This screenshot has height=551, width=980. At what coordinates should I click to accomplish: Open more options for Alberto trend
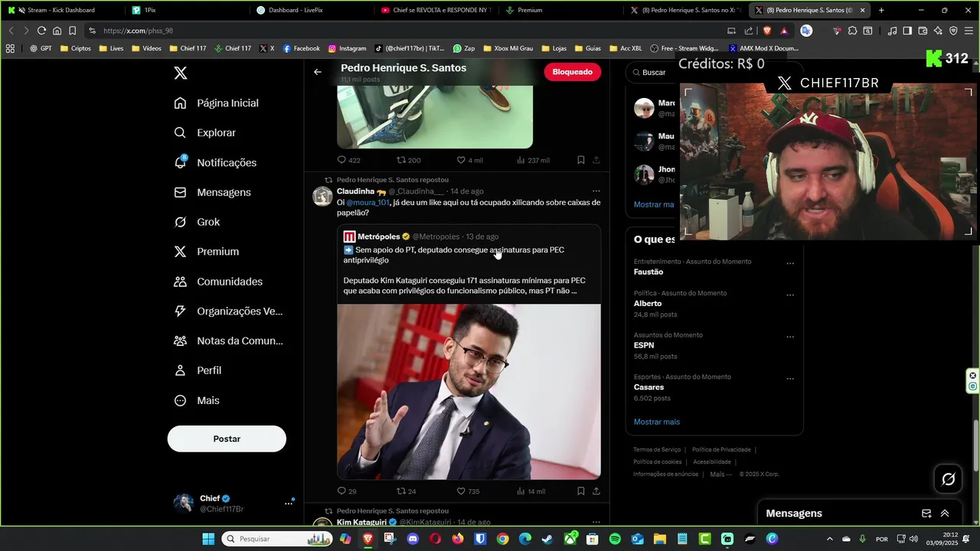tap(790, 295)
